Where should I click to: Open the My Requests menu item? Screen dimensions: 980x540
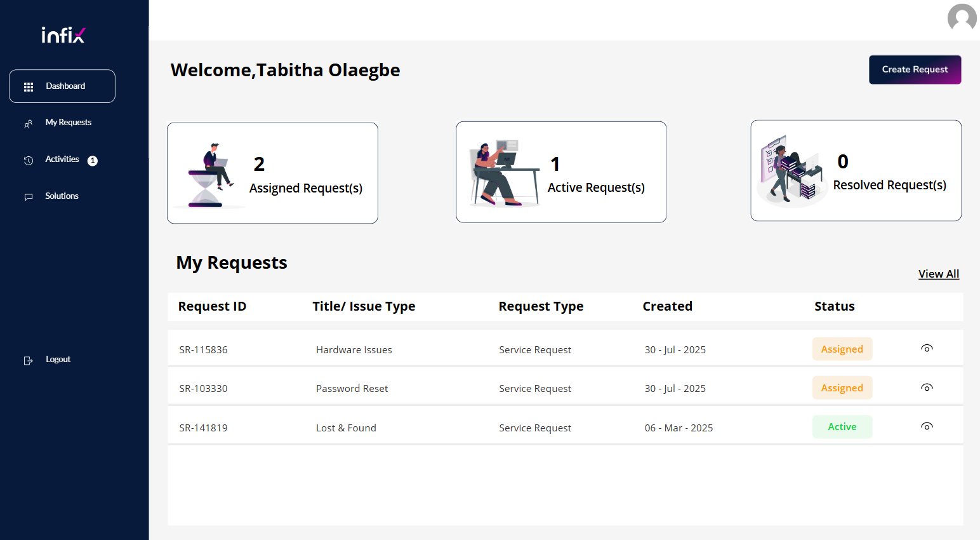[x=69, y=123]
